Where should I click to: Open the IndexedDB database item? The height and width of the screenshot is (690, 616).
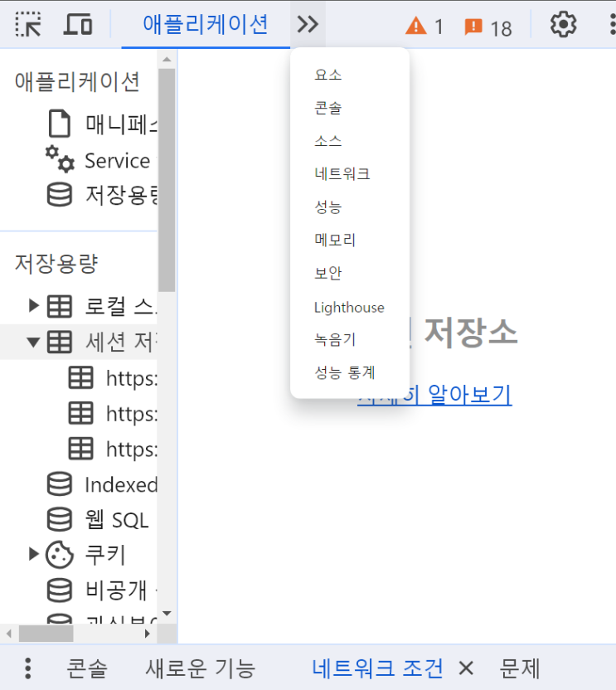point(102,484)
